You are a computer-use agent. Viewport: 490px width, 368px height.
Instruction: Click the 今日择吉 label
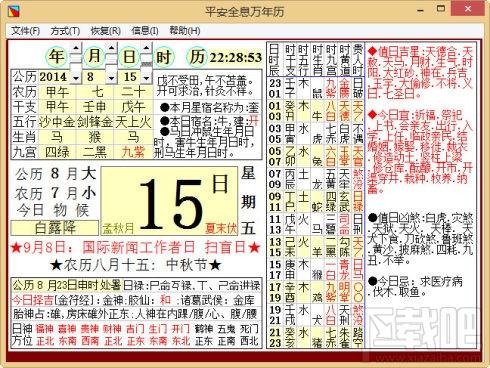click(x=33, y=300)
